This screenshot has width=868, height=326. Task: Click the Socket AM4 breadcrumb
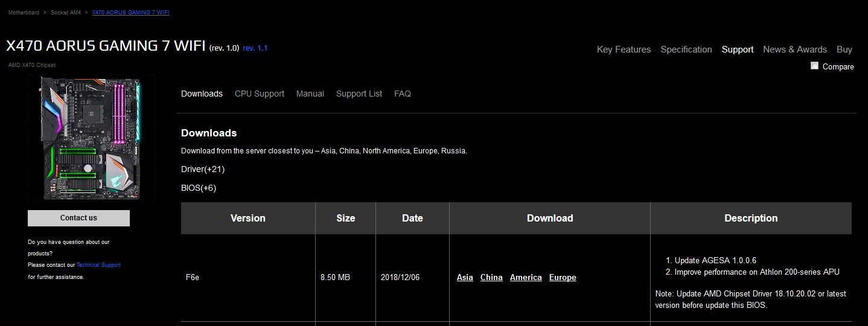click(66, 13)
